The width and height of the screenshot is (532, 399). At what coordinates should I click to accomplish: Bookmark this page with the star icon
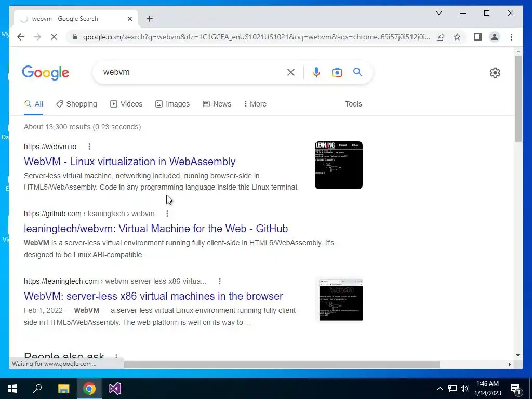457,37
